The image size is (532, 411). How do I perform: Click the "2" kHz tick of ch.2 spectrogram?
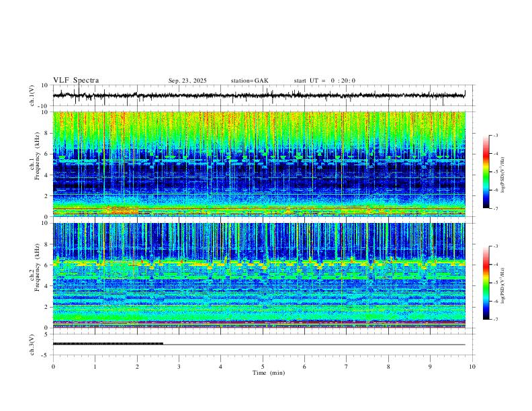tap(47, 307)
